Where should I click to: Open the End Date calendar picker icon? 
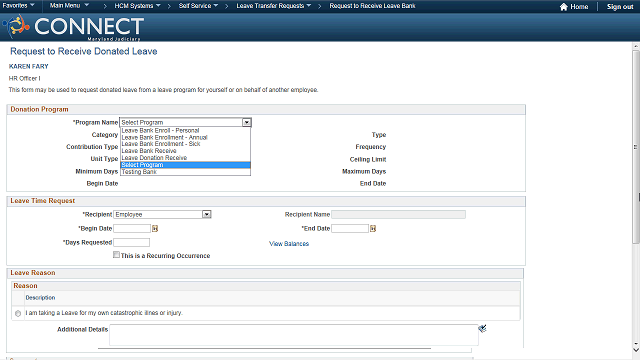point(373,229)
